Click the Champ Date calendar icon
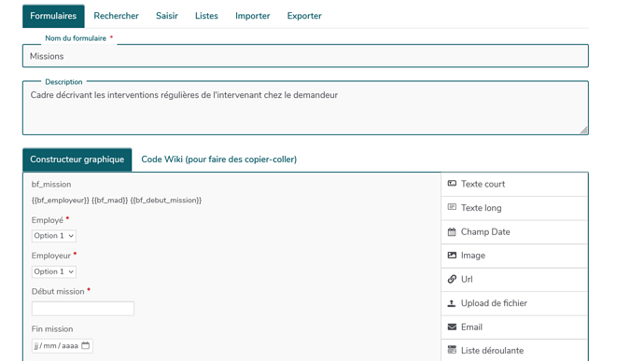The image size is (644, 361). coord(452,231)
